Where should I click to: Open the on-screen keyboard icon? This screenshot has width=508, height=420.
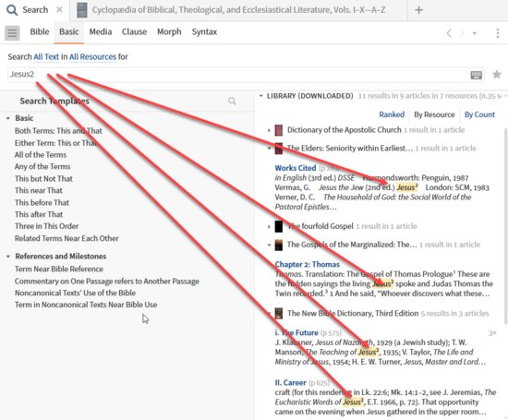pos(476,75)
